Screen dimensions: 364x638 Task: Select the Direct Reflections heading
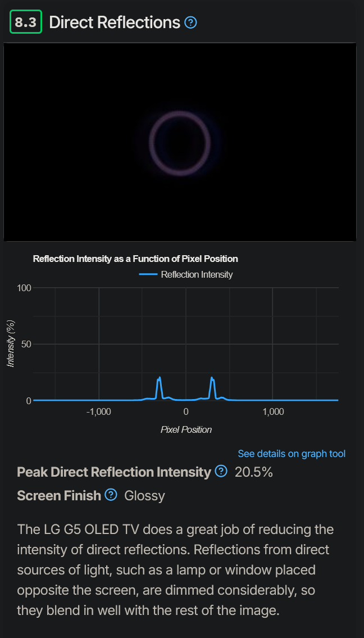click(112, 22)
